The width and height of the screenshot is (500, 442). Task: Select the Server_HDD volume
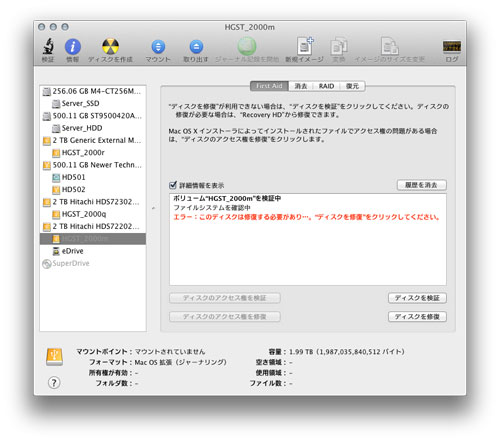tap(93, 128)
